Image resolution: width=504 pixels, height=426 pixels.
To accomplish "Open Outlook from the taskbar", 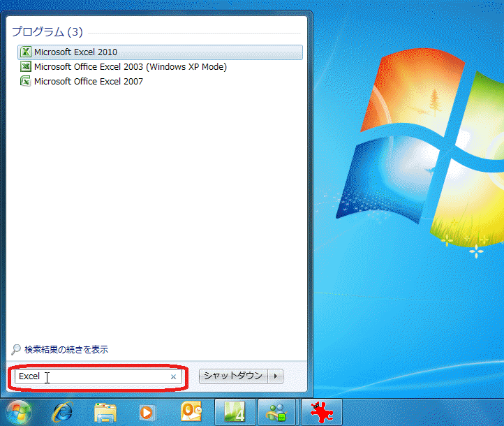I will click(191, 412).
